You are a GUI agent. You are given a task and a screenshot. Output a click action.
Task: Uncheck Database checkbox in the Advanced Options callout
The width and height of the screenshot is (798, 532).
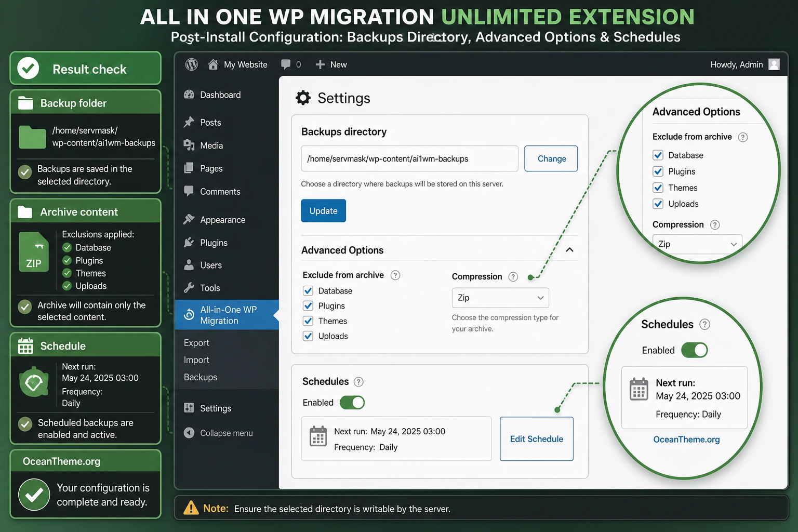(658, 155)
